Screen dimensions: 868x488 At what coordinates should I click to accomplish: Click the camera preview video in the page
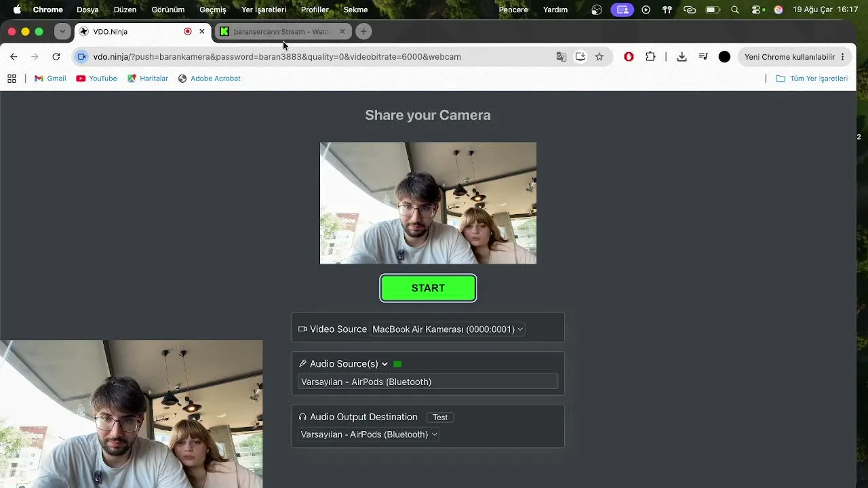[428, 203]
